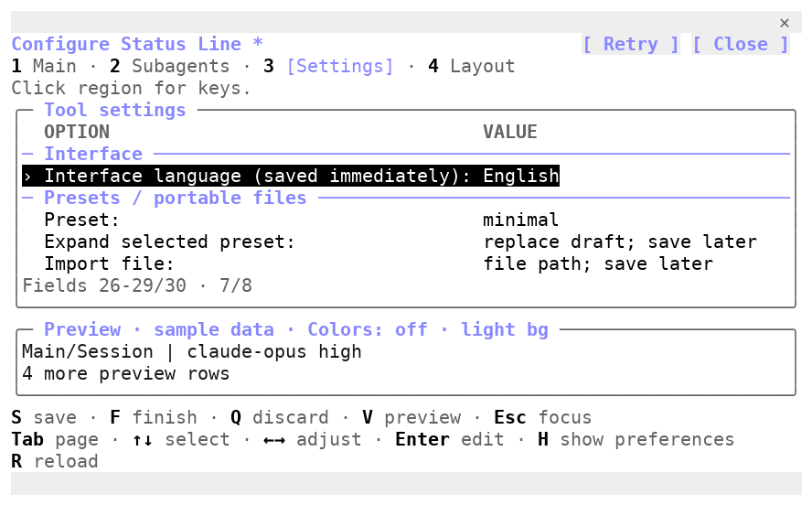
Task: Go to the Layout tab
Action: point(472,66)
